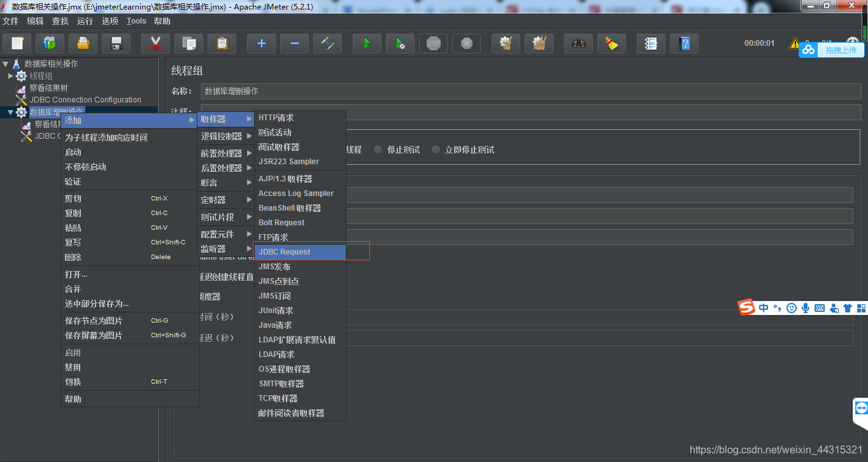
Task: Choose 调试取样器 from the sampler submenu
Action: (300, 147)
